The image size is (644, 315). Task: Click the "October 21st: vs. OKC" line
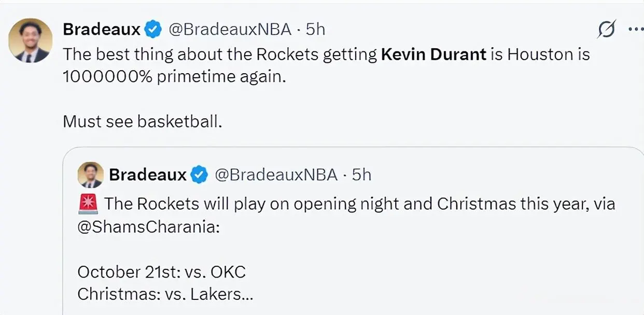[161, 271]
